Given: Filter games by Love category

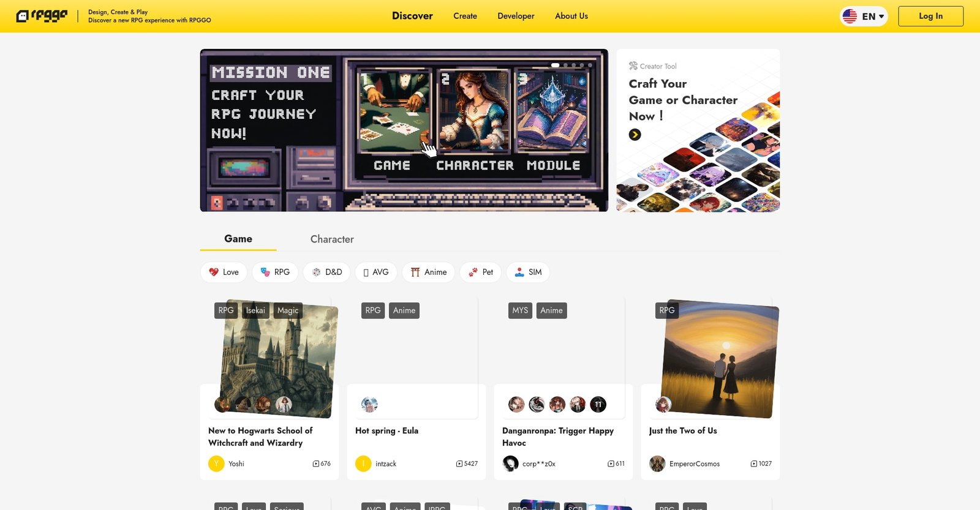Looking at the screenshot, I should [x=224, y=272].
